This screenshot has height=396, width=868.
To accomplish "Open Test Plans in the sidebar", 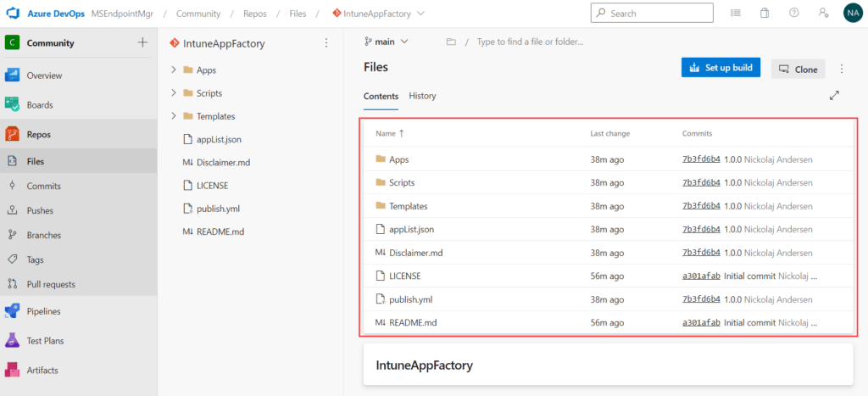I will coord(78,341).
